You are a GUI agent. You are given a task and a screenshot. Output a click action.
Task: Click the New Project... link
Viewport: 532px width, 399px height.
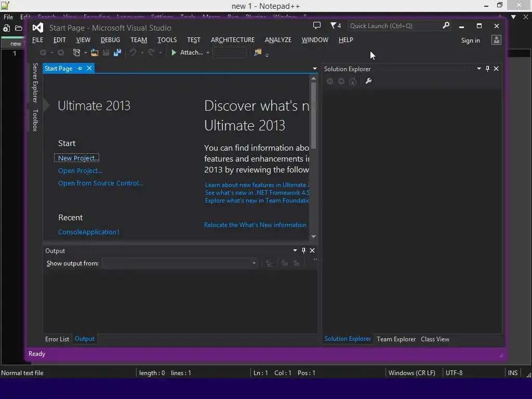pyautogui.click(x=78, y=158)
